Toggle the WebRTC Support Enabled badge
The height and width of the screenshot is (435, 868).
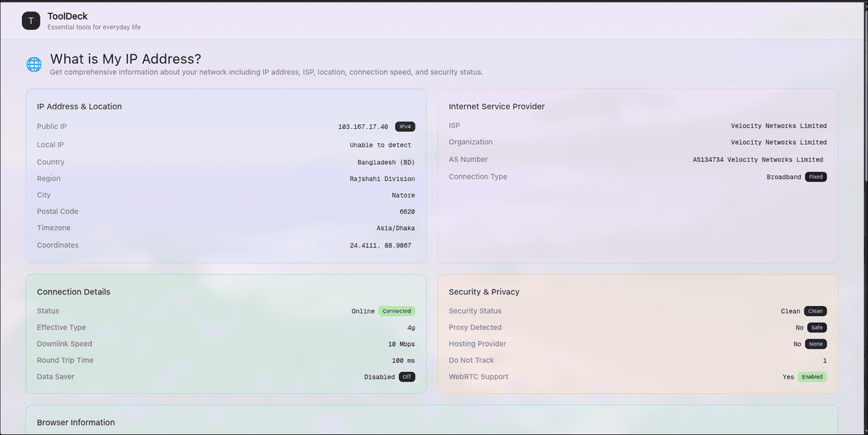(812, 376)
